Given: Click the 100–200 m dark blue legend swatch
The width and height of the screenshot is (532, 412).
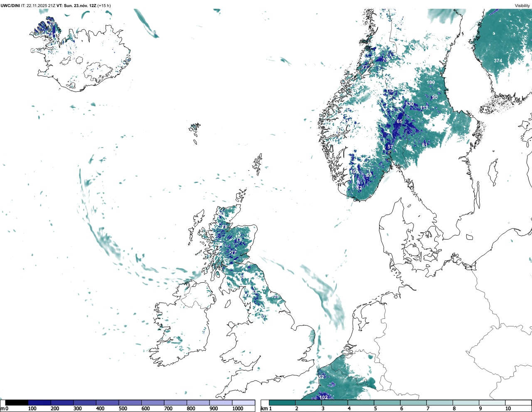Looking at the screenshot, I should click(x=39, y=403).
